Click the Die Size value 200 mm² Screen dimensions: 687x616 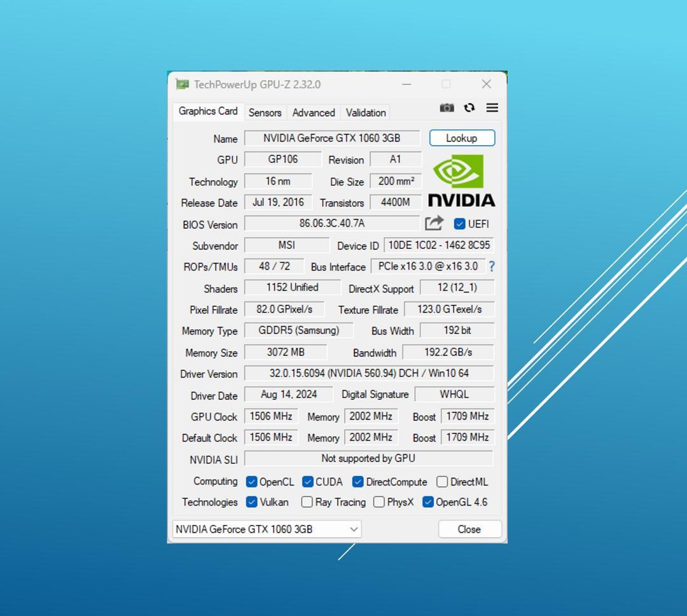pyautogui.click(x=396, y=181)
